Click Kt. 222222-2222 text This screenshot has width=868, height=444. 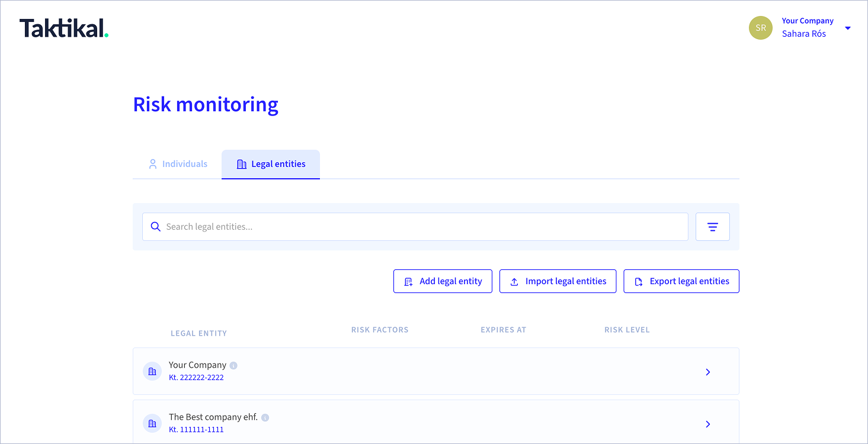click(x=196, y=378)
